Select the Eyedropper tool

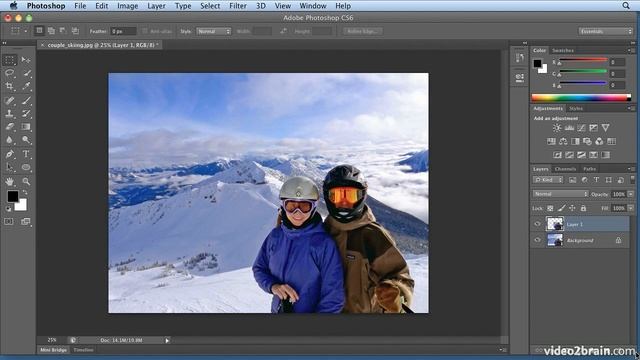(26, 86)
